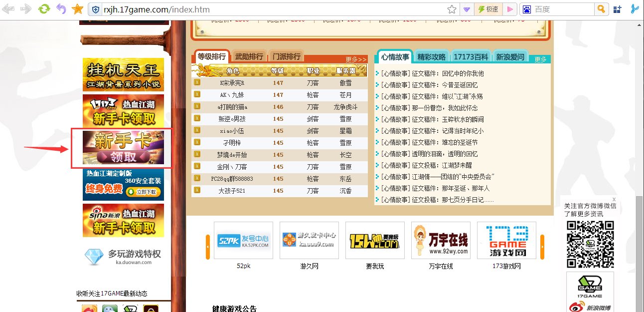Click 更多 beside the 新浪爱问 tab

540,59
